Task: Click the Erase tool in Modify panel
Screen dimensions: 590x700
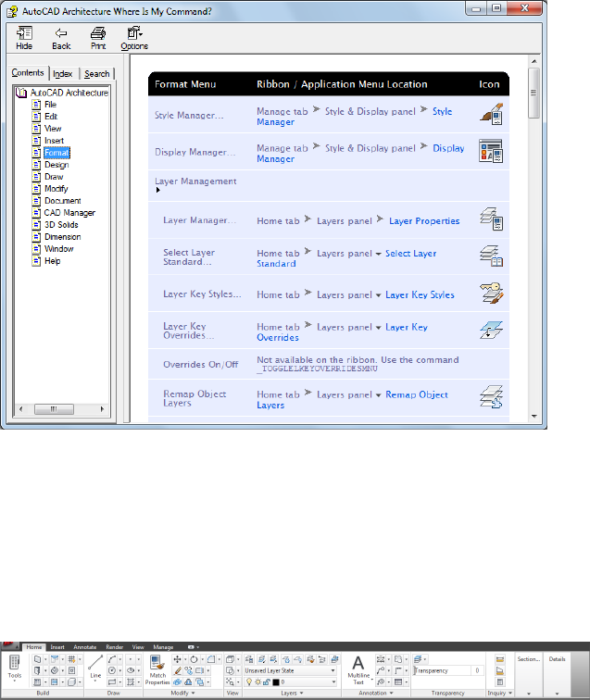Action: (x=177, y=670)
